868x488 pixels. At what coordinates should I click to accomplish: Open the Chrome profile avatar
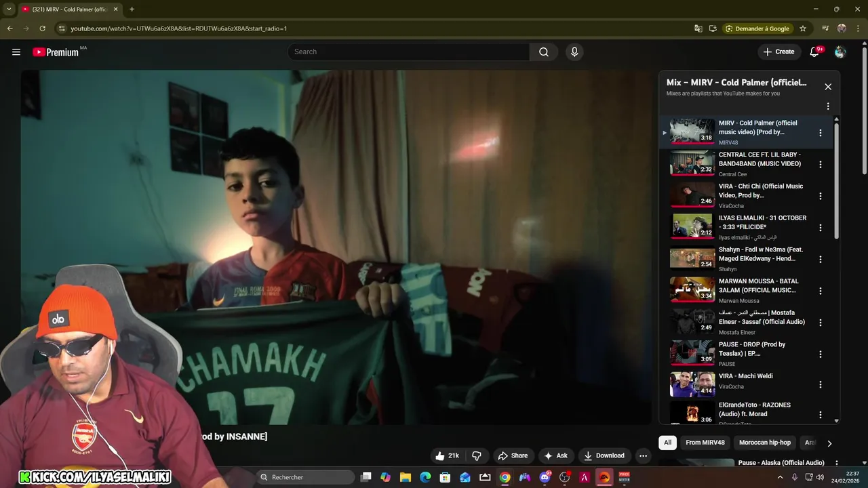[842, 28]
